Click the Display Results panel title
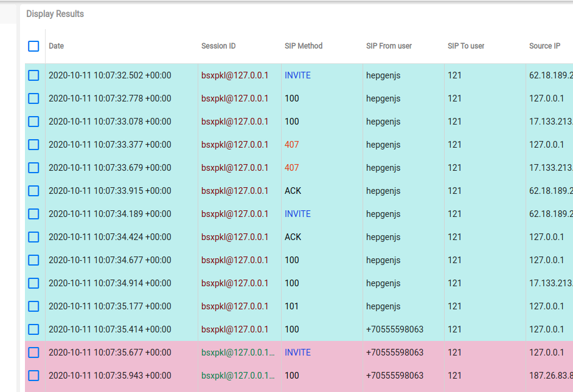573x392 pixels. coord(55,13)
